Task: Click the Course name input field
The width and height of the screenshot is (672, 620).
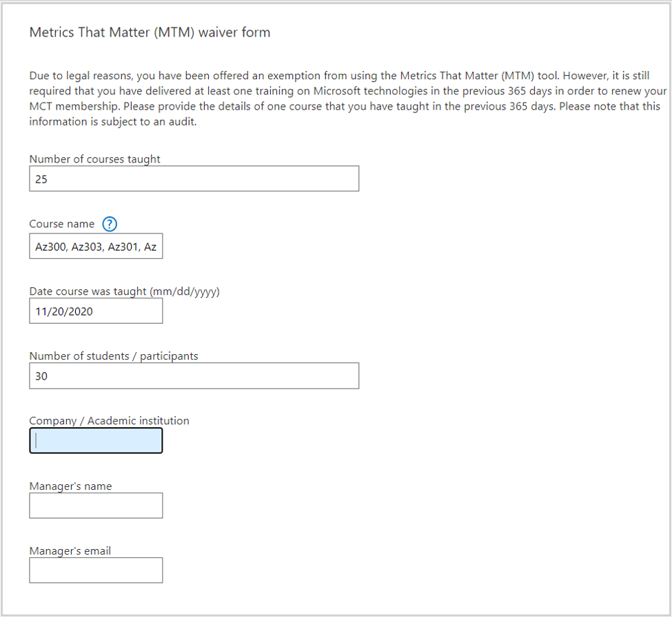Action: (x=96, y=247)
